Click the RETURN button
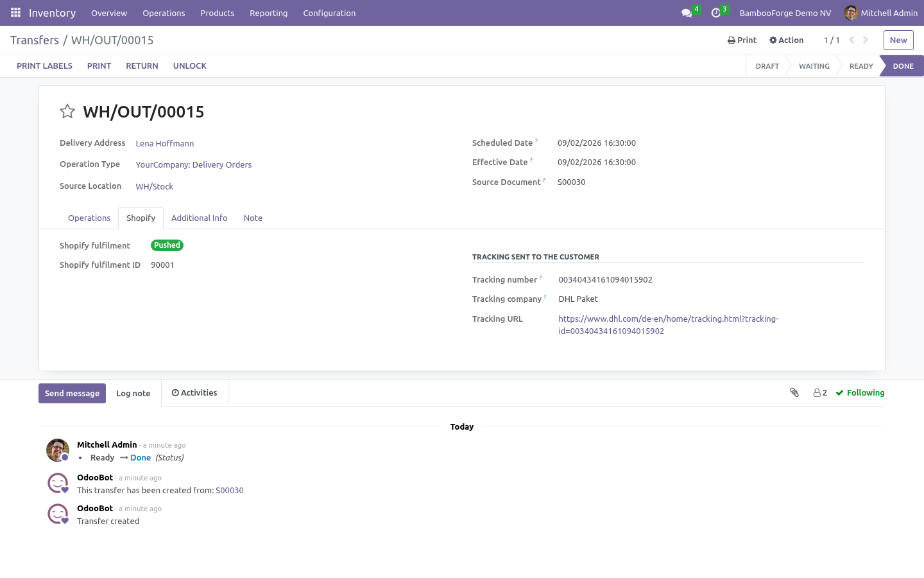This screenshot has height=578, width=924. pos(142,66)
